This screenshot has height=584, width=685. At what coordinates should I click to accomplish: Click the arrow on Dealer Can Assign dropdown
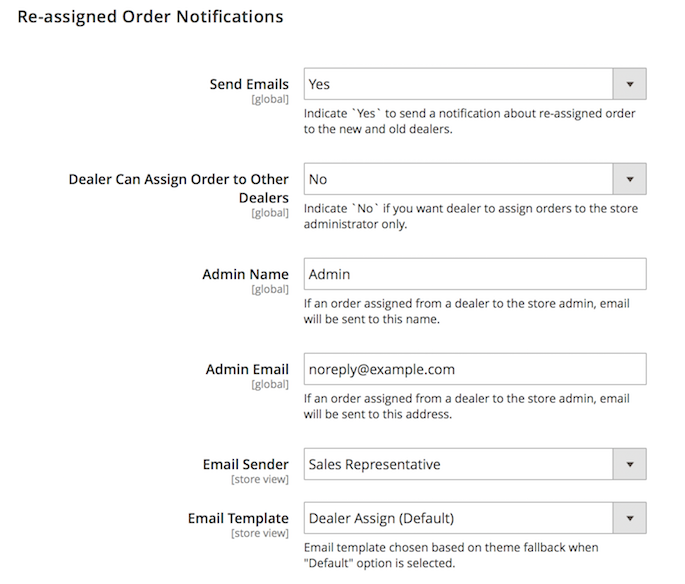pos(629,179)
